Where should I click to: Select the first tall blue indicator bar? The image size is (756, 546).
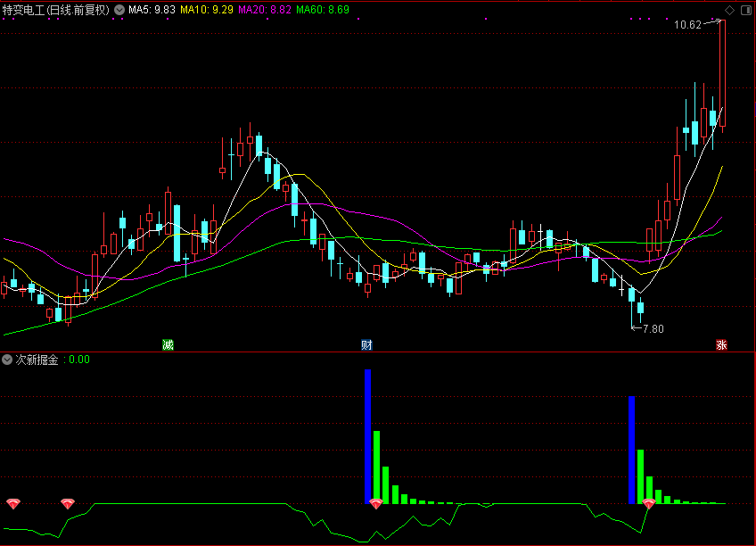point(368,436)
